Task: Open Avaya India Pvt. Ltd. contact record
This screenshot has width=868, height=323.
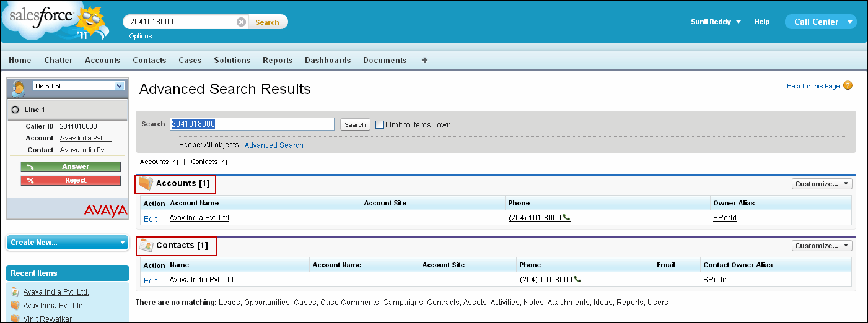Action: 203,280
